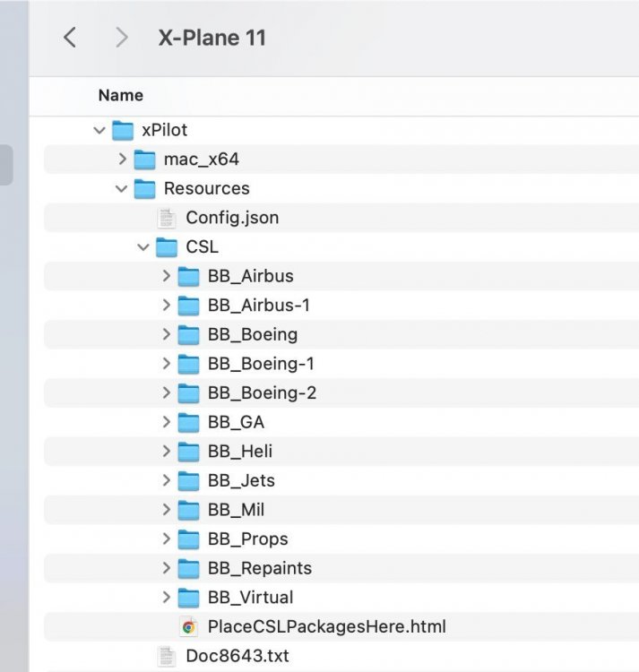
Task: Select the BB_Airbus-1 row name
Action: coord(259,306)
